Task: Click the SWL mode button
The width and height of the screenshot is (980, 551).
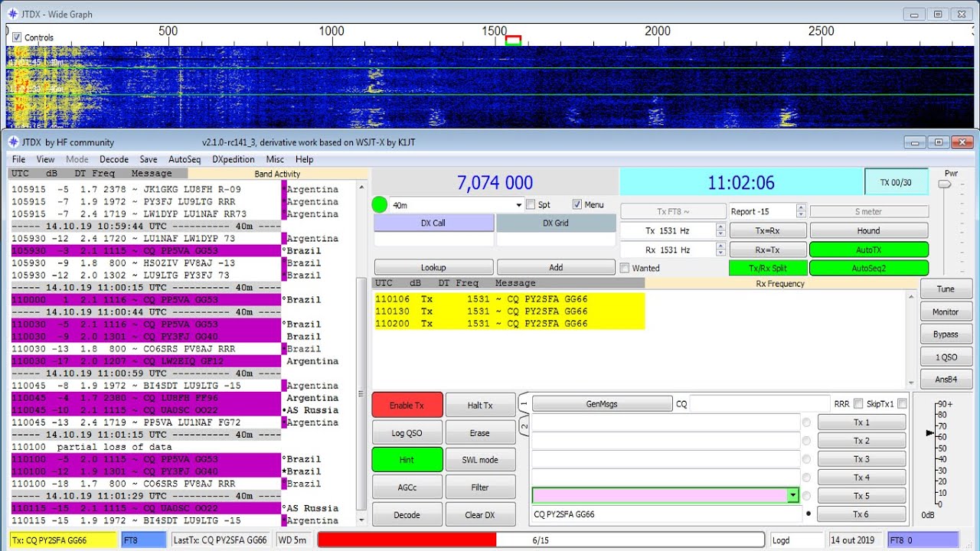Action: coord(480,460)
